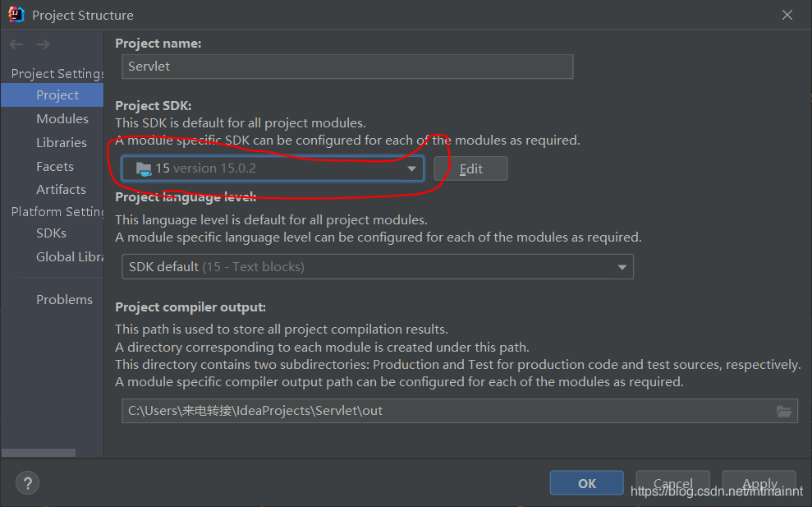Click the forward navigation arrow

43,44
